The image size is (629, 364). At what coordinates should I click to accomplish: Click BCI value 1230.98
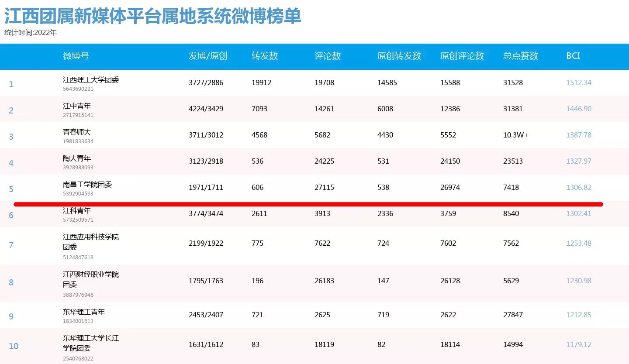tap(579, 281)
